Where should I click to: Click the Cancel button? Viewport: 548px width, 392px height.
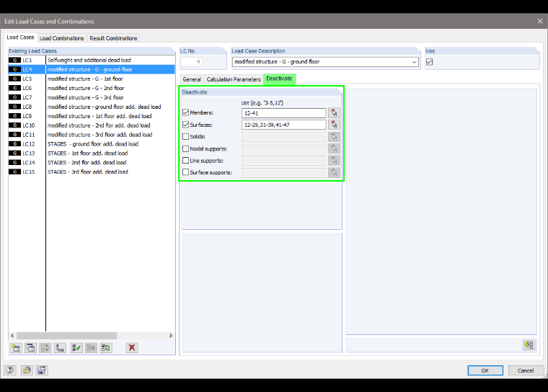[526, 370]
